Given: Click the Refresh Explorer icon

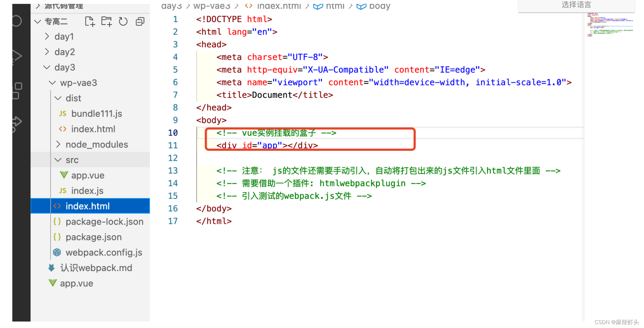Looking at the screenshot, I should [x=123, y=22].
